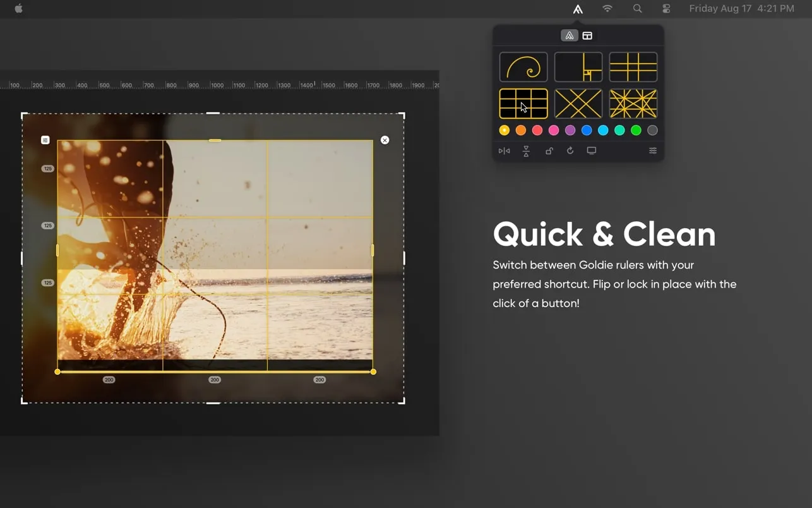The image size is (812, 508).
Task: Toggle the ruler lock in place
Action: coord(549,151)
